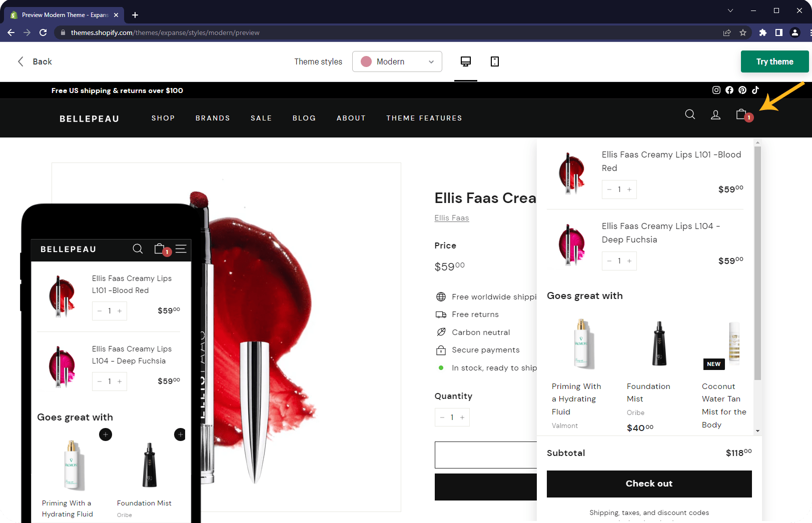Image resolution: width=812 pixels, height=523 pixels.
Task: Open the SALE menu item
Action: pyautogui.click(x=261, y=118)
